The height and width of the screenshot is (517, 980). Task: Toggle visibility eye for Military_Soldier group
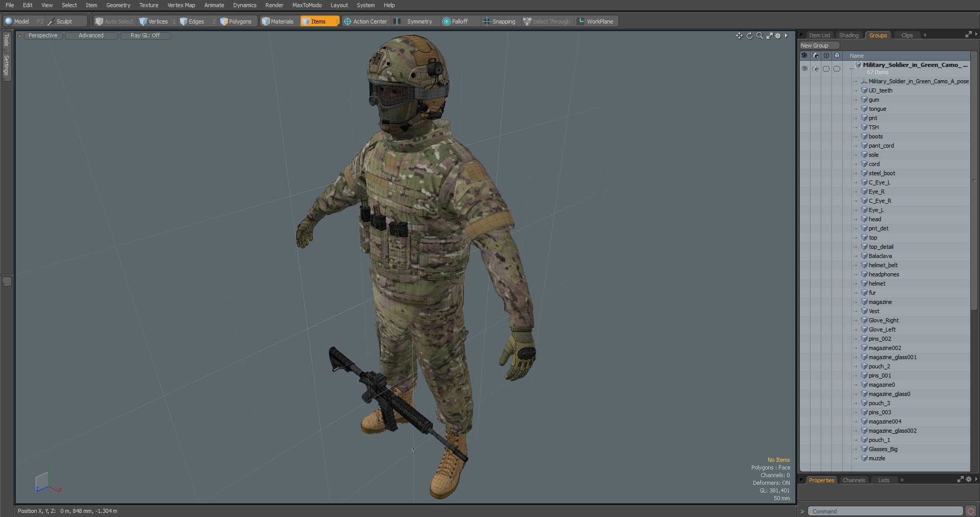[804, 68]
